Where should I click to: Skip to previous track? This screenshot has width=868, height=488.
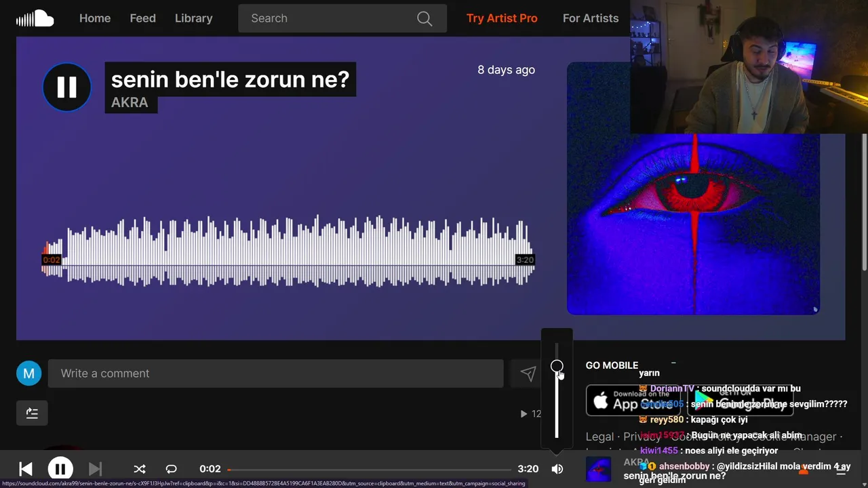pos(26,469)
